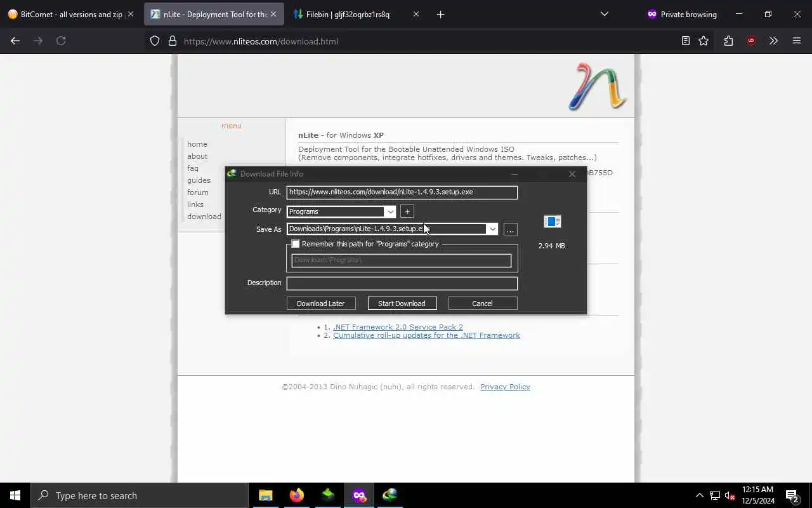Open the home menu link
This screenshot has height=508, width=812.
(x=197, y=144)
